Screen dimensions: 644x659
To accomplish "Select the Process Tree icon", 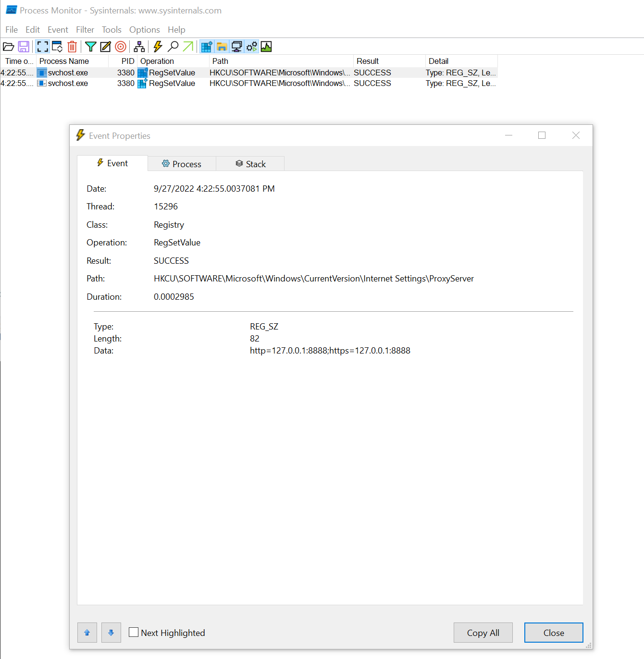I will point(139,47).
